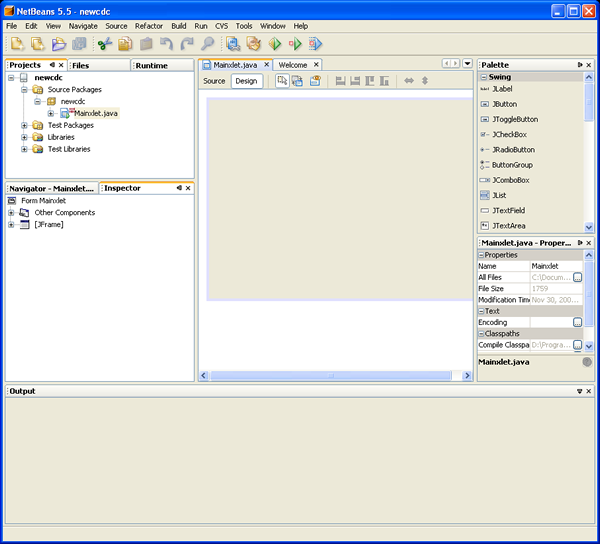600x544 pixels.
Task: Click the Preview Design icon
Action: click(314, 81)
